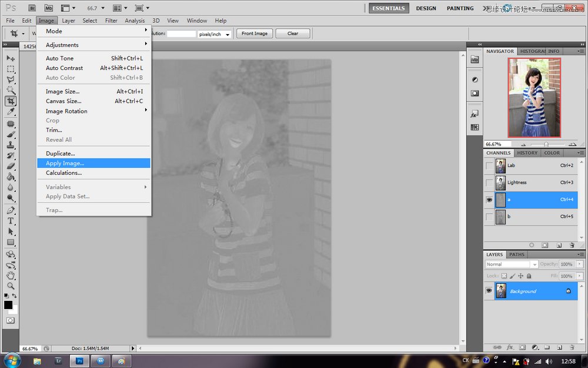Click the Front Image button
This screenshot has height=368, width=588.
pyautogui.click(x=255, y=34)
